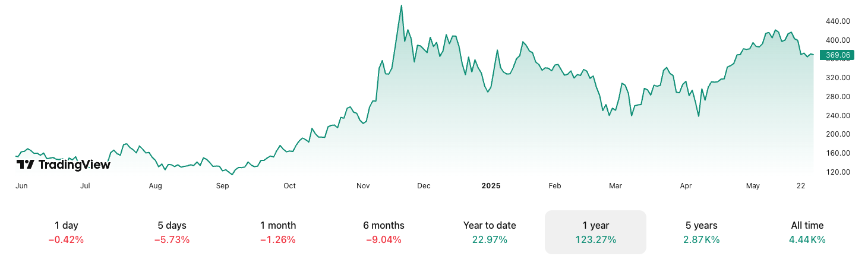Click the Jun timeline label
This screenshot has width=868, height=259.
(21, 186)
